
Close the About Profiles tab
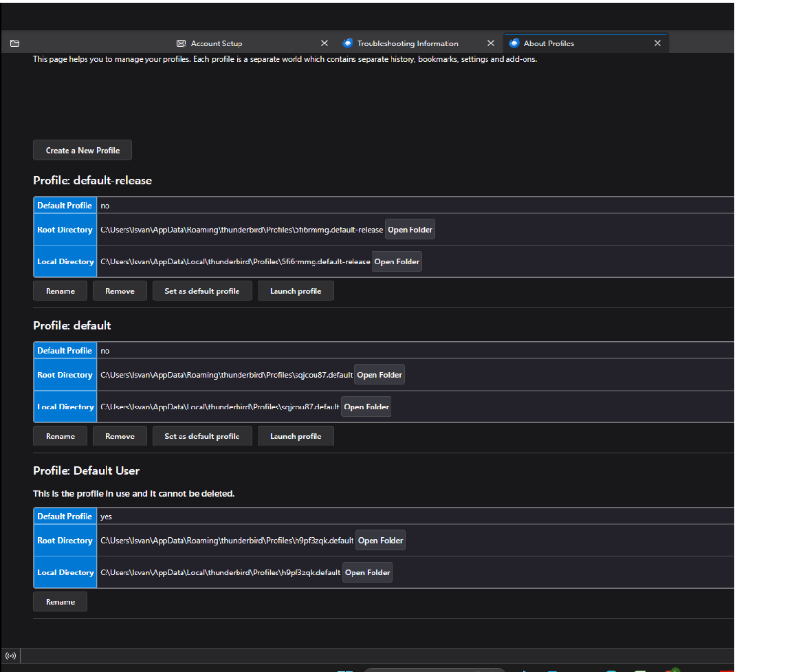657,43
